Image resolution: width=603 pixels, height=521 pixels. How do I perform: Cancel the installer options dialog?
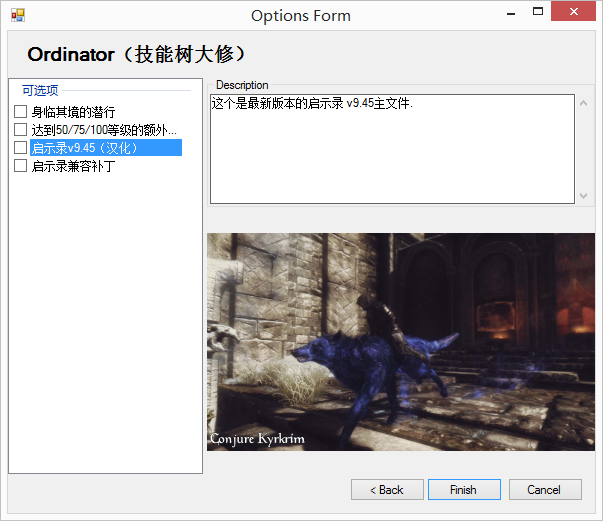[x=544, y=490]
